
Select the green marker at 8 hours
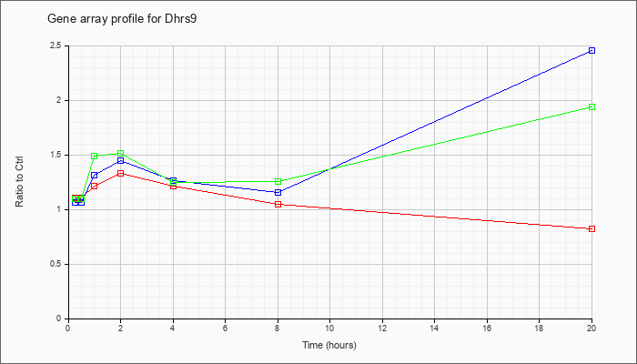tap(278, 181)
